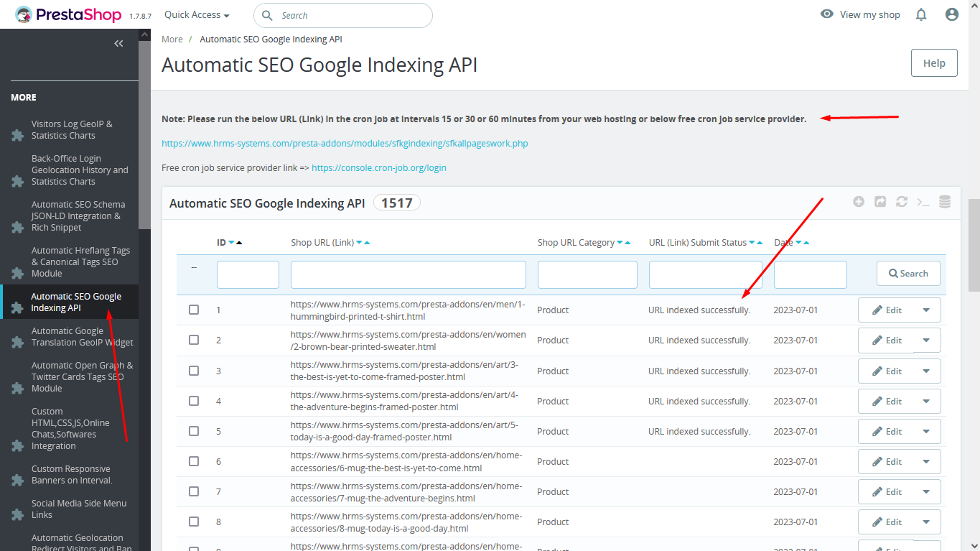Click the Date filter field
Viewport: 980px width, 551px height.
coord(811,274)
